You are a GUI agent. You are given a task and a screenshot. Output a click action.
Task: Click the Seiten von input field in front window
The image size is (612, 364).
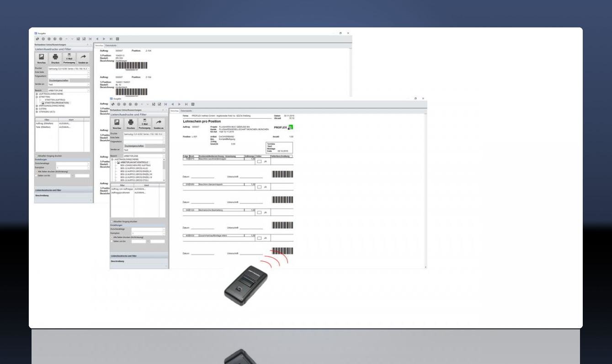(x=139, y=241)
